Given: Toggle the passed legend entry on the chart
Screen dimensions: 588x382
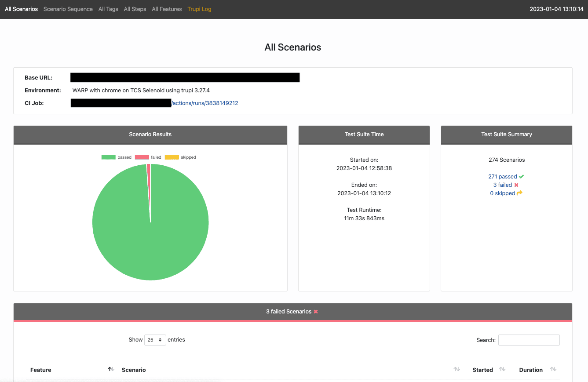Looking at the screenshot, I should tap(117, 157).
